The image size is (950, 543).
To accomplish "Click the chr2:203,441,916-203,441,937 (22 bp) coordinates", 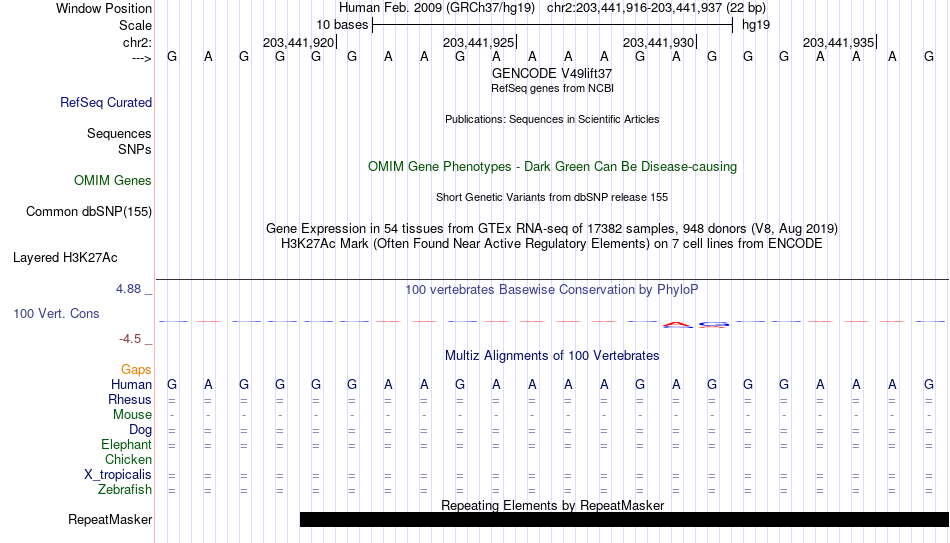I will pyautogui.click(x=656, y=8).
